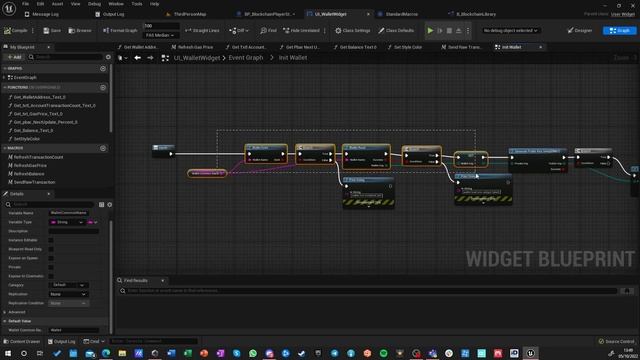Collapse the MACROS section
This screenshot has height=360, width=640.
coord(4,148)
